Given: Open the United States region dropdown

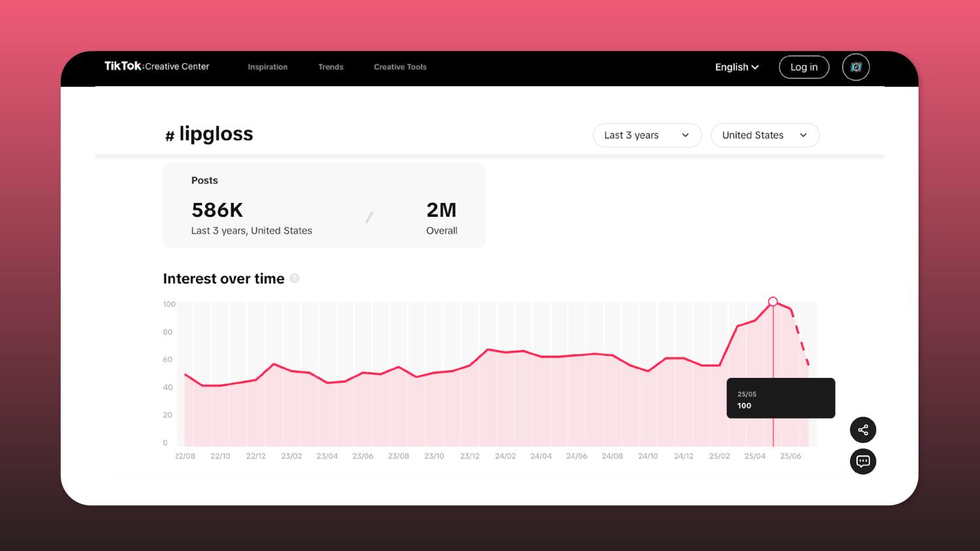Looking at the screenshot, I should point(764,135).
